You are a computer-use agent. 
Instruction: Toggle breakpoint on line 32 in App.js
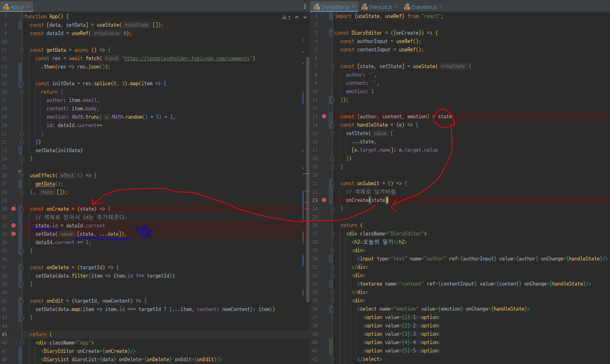pyautogui.click(x=14, y=225)
